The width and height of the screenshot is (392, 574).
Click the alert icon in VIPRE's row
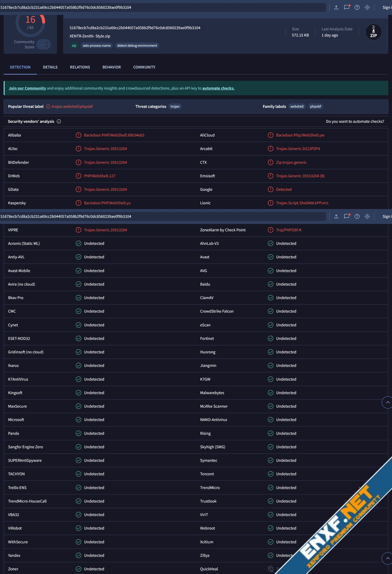tap(78, 230)
